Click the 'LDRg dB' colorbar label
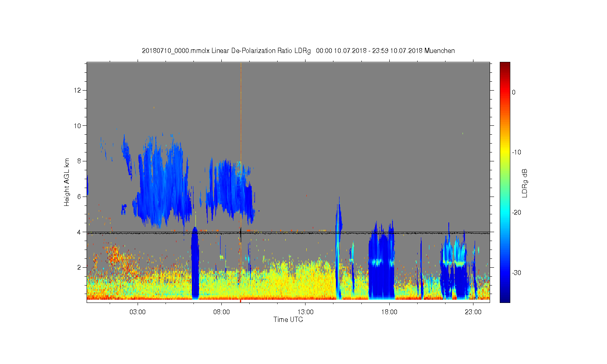The width and height of the screenshot is (607, 364). coord(524,183)
